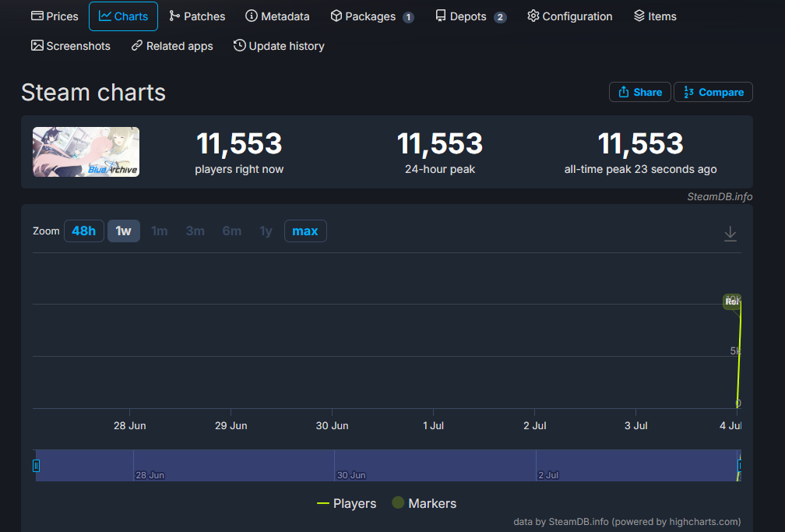Click 'all-time peak 23 seconds ago' text
Viewport: 785px width, 532px height.
tap(640, 169)
